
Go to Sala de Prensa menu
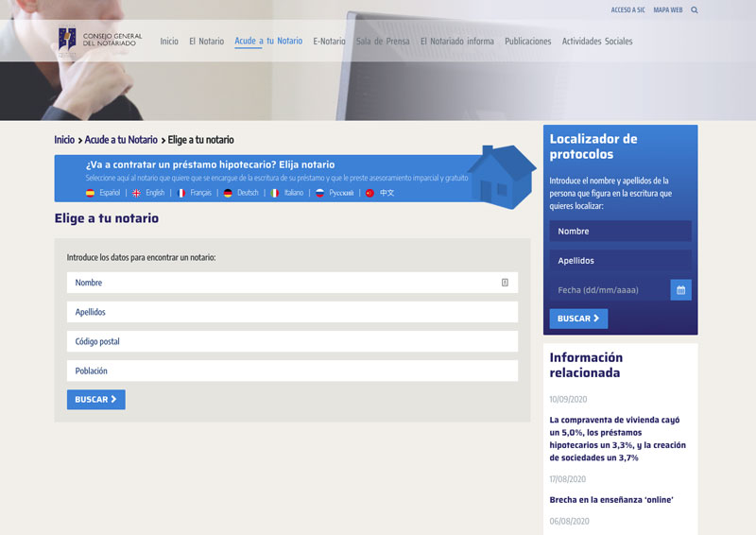pos(383,42)
